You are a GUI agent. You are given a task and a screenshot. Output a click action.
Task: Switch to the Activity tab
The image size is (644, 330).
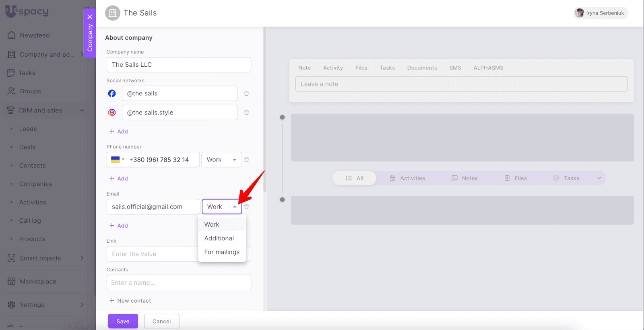click(x=333, y=68)
